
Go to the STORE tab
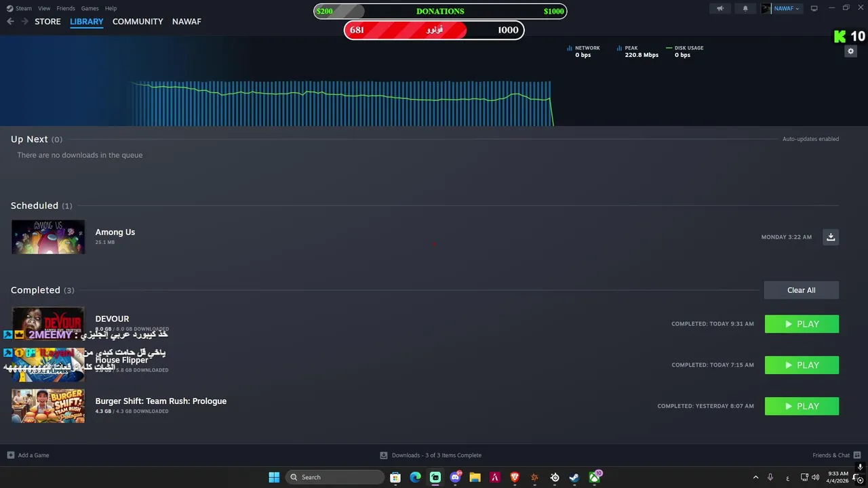click(47, 22)
